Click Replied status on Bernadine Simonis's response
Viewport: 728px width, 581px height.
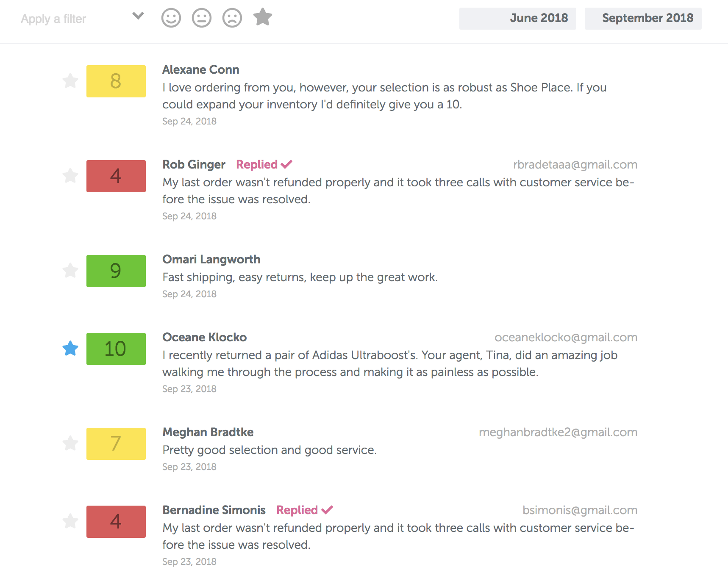tap(304, 510)
